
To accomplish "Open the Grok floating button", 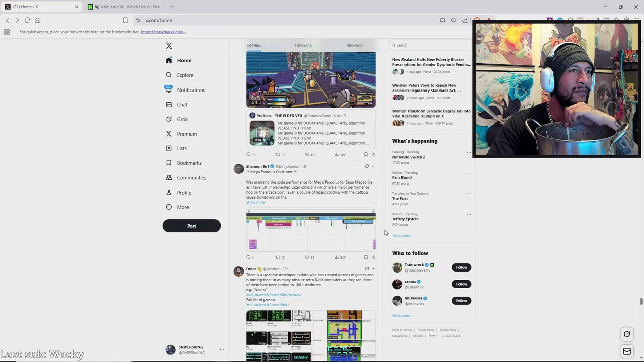I will pyautogui.click(x=627, y=334).
